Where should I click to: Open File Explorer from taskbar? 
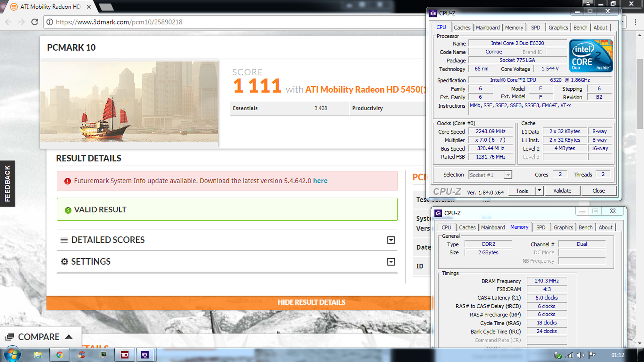click(x=38, y=355)
